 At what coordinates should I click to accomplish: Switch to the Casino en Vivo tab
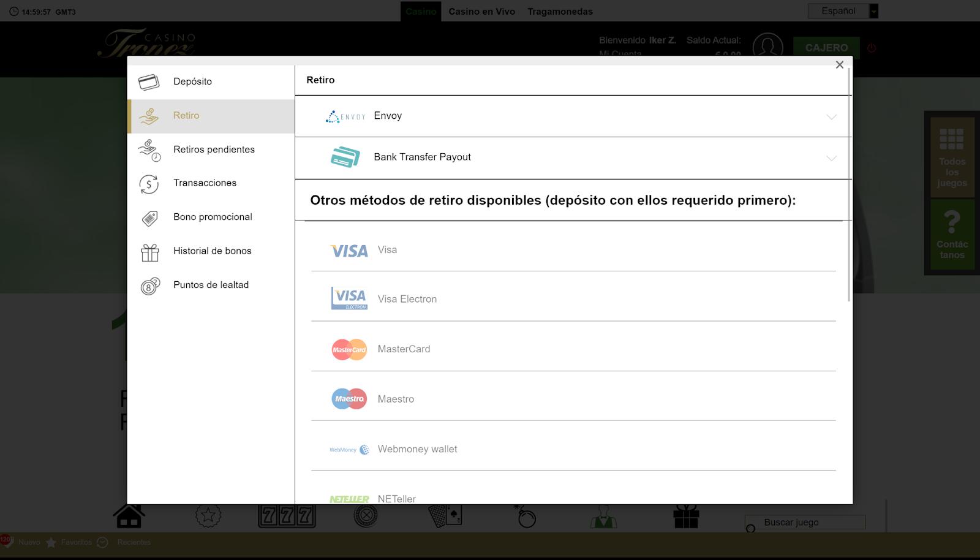pos(482,12)
